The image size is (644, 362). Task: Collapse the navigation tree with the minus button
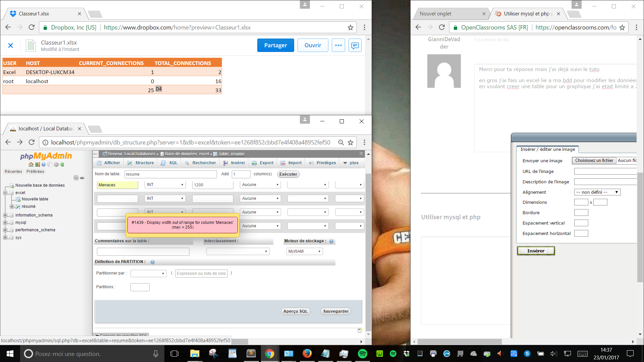pyautogui.click(x=76, y=178)
